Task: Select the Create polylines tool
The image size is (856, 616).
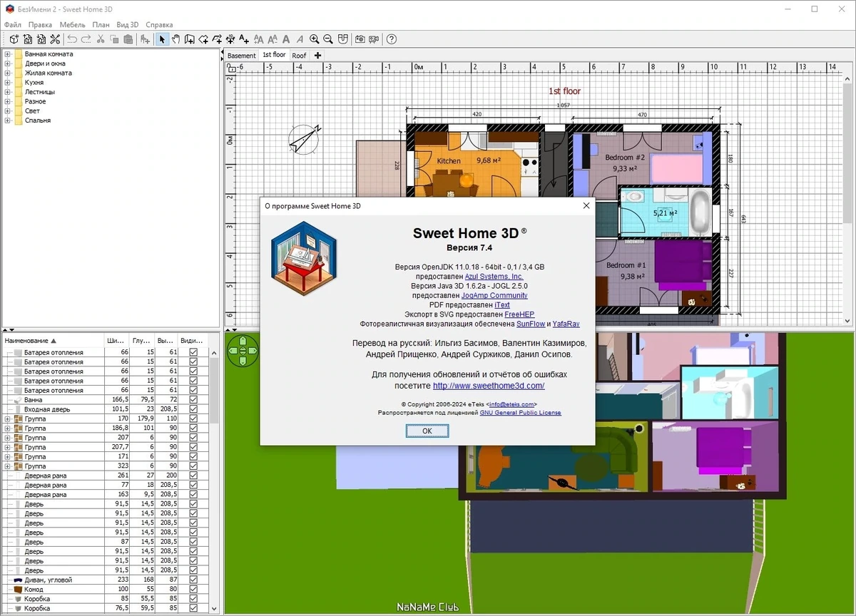Action: [217, 39]
